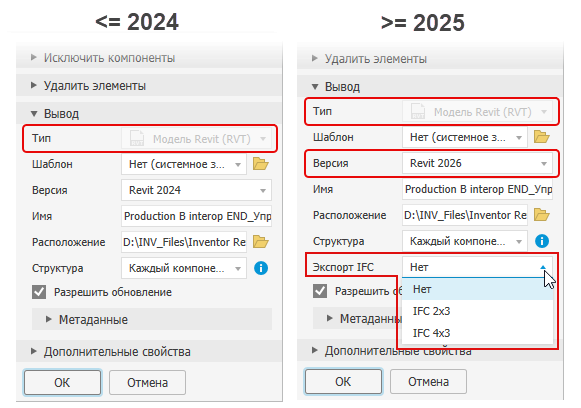Image resolution: width=581 pixels, height=408 pixels.
Task: Click Расположение path field in left panel
Action: [184, 242]
